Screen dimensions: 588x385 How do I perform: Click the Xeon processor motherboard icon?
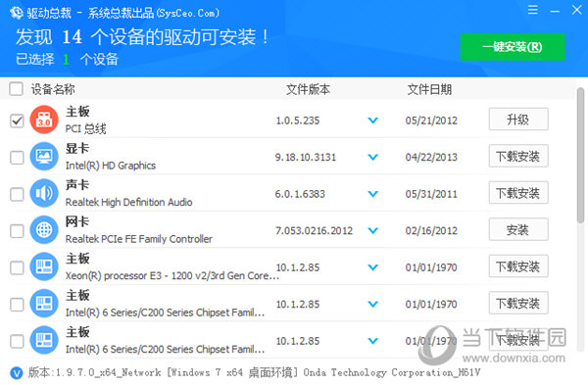(44, 266)
